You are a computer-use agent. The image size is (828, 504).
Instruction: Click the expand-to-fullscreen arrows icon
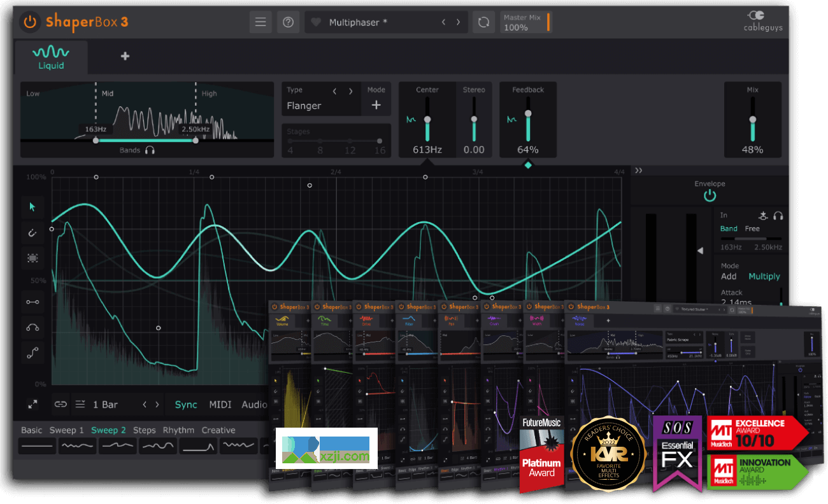pyautogui.click(x=32, y=404)
